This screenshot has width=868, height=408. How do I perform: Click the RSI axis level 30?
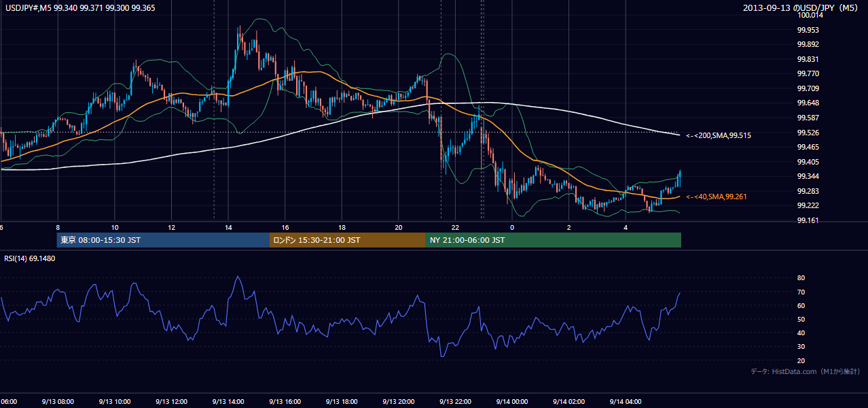point(801,347)
